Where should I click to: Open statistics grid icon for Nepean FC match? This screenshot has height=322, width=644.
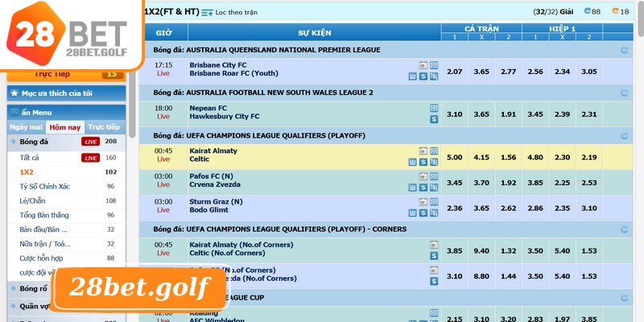pyautogui.click(x=434, y=108)
